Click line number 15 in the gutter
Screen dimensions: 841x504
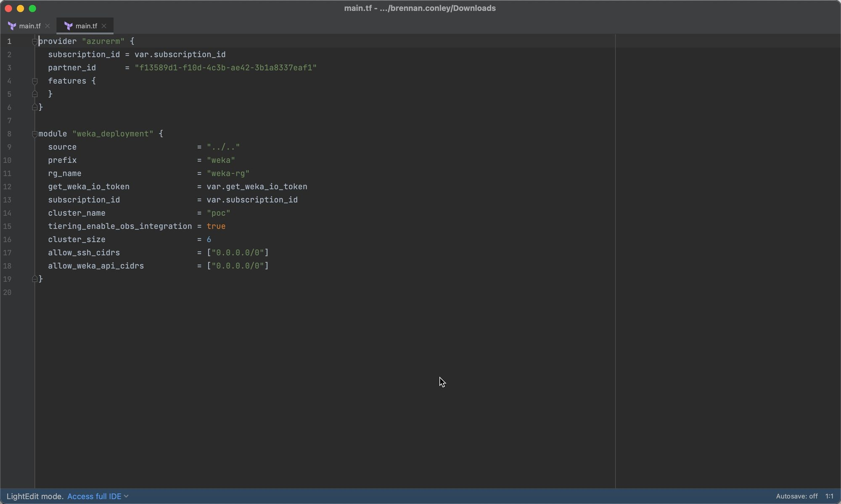[x=8, y=227]
